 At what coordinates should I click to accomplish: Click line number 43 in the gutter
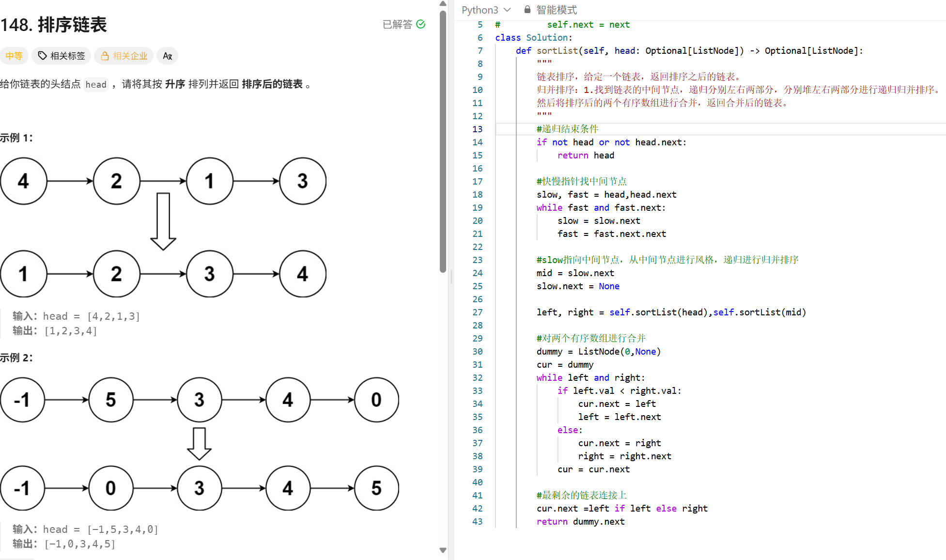click(477, 522)
